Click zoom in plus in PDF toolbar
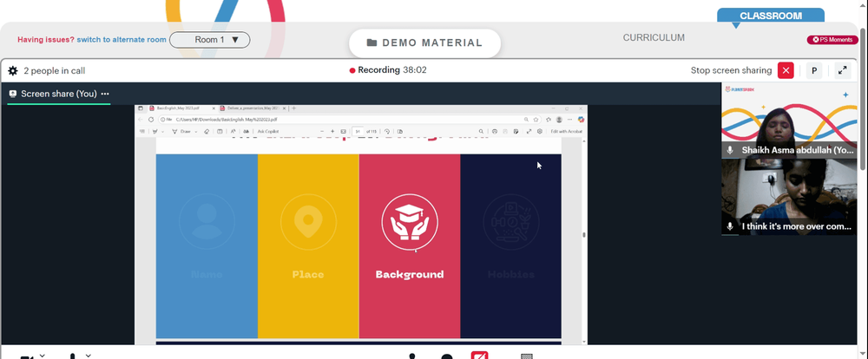 point(332,131)
